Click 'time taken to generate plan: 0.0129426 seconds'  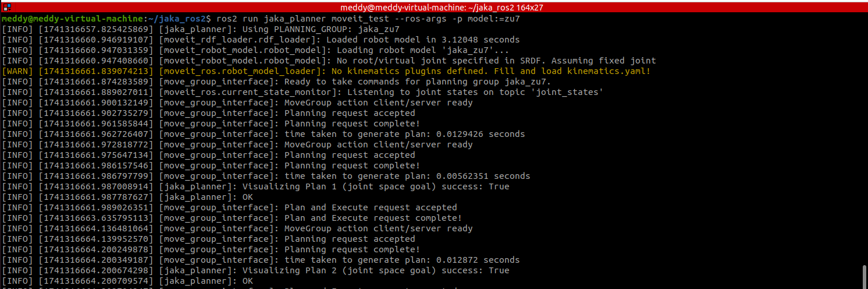coord(404,134)
